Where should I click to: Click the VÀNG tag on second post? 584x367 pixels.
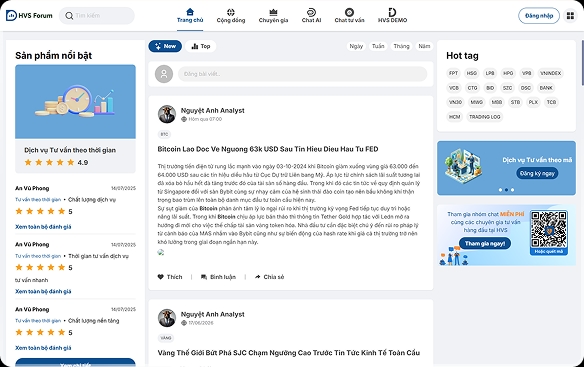[x=166, y=338]
